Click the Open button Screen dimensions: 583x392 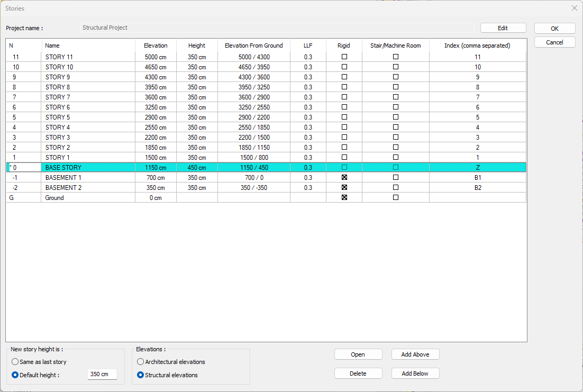(358, 354)
